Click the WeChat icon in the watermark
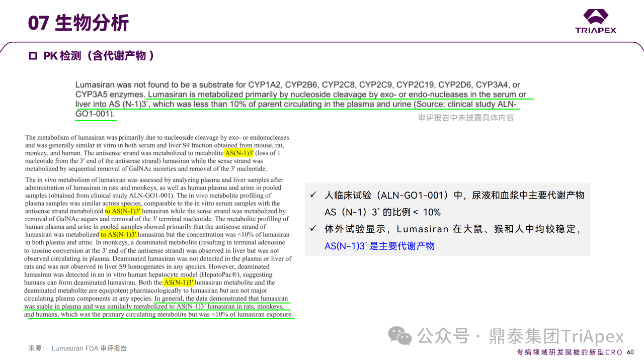This screenshot has width=644, height=362. tap(401, 335)
